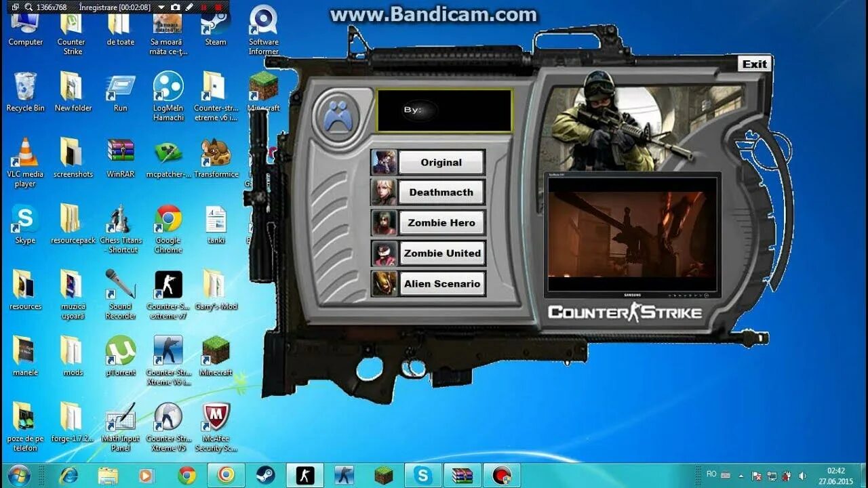868x488 pixels.
Task: Switch to WinRAR in the taskbar
Action: click(x=462, y=475)
